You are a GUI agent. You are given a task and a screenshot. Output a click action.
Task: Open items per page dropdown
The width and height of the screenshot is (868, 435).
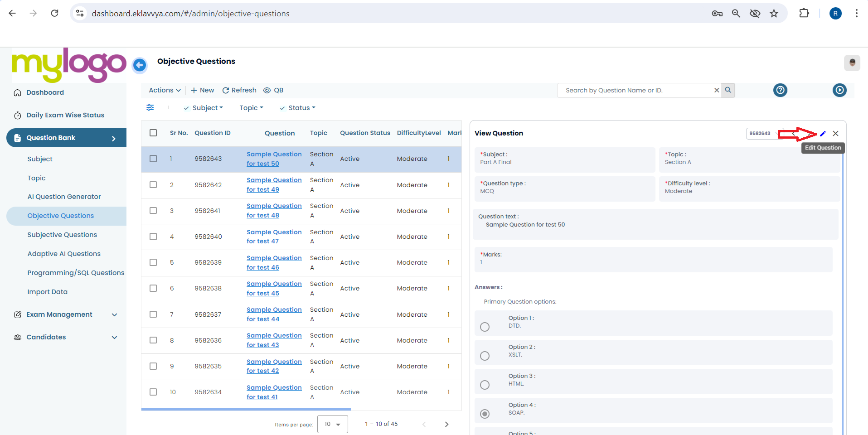point(333,424)
